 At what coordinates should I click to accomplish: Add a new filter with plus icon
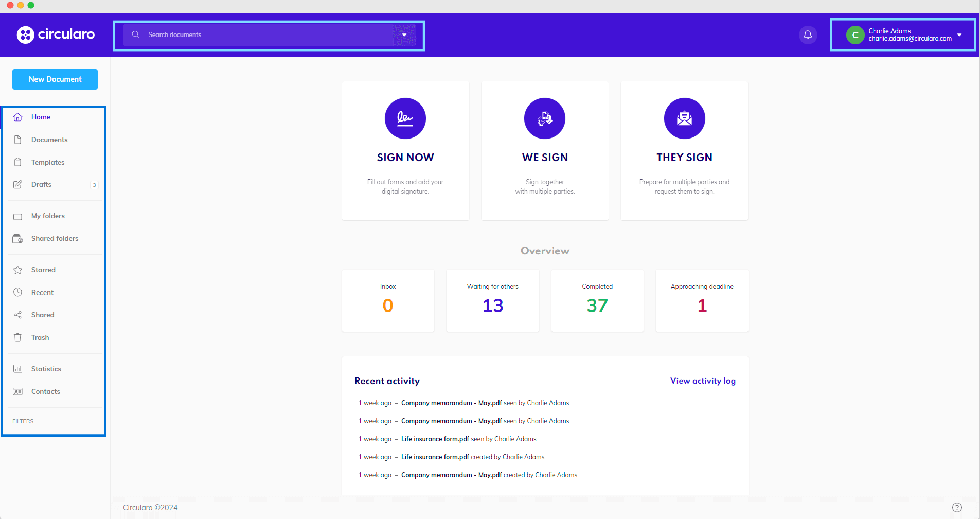93,421
